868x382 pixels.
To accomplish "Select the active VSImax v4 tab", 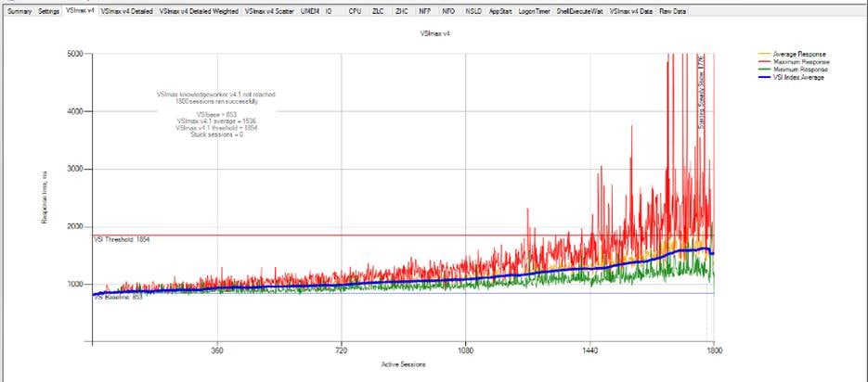I will [x=80, y=10].
